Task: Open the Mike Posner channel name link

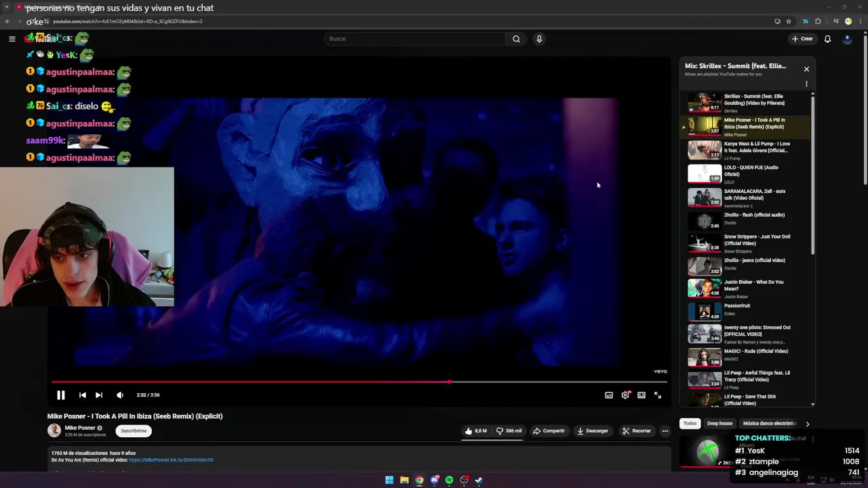Action: 80,428
